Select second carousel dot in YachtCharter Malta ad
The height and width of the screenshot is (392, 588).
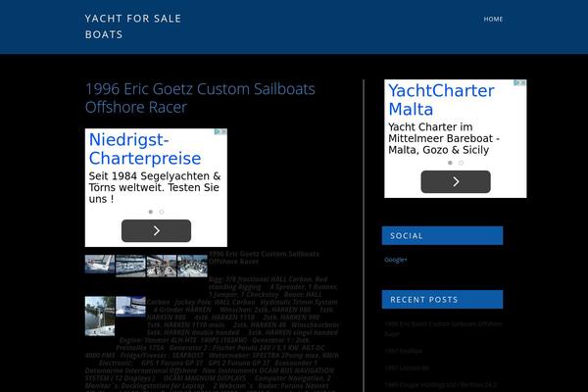pos(461,163)
